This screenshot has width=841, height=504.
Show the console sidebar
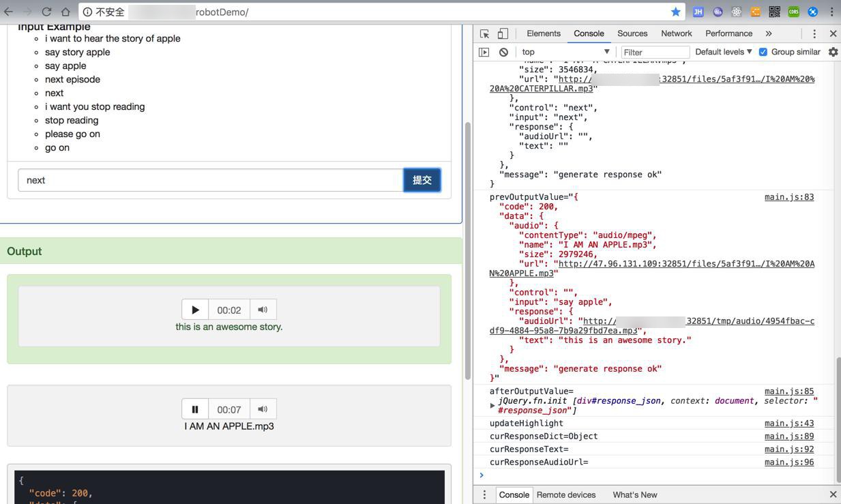click(x=484, y=52)
